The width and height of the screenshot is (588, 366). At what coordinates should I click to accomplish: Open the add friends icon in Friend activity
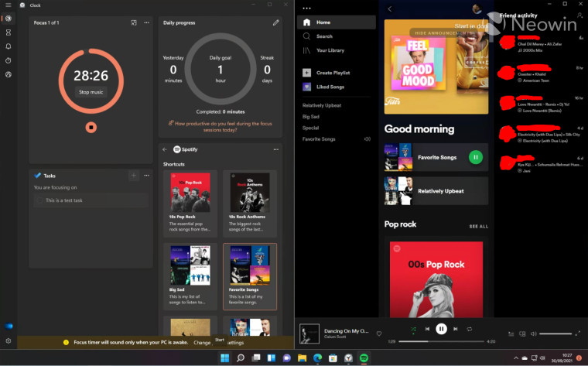pyautogui.click(x=579, y=15)
